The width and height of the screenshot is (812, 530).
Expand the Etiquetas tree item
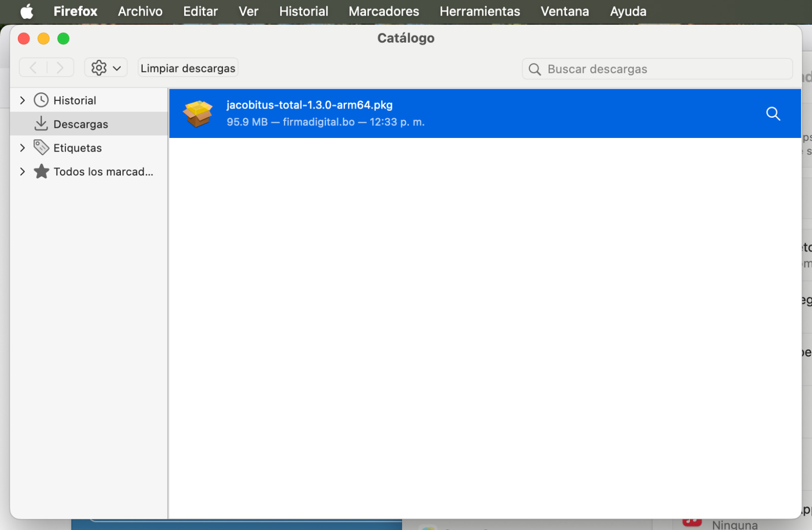click(x=22, y=148)
